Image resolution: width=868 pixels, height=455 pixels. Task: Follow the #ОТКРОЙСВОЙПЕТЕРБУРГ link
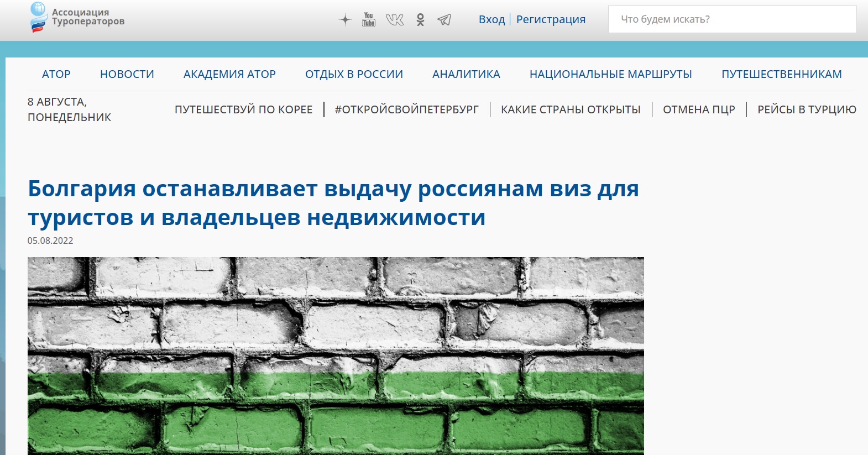click(x=407, y=109)
